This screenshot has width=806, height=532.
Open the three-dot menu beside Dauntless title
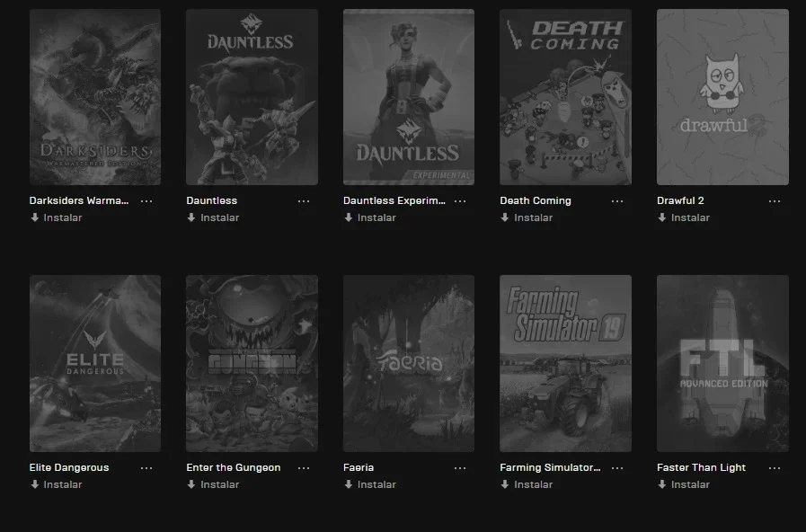point(304,201)
